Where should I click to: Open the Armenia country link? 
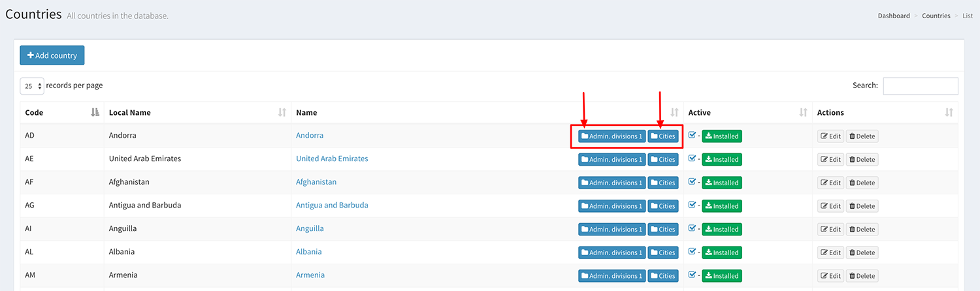(x=310, y=275)
